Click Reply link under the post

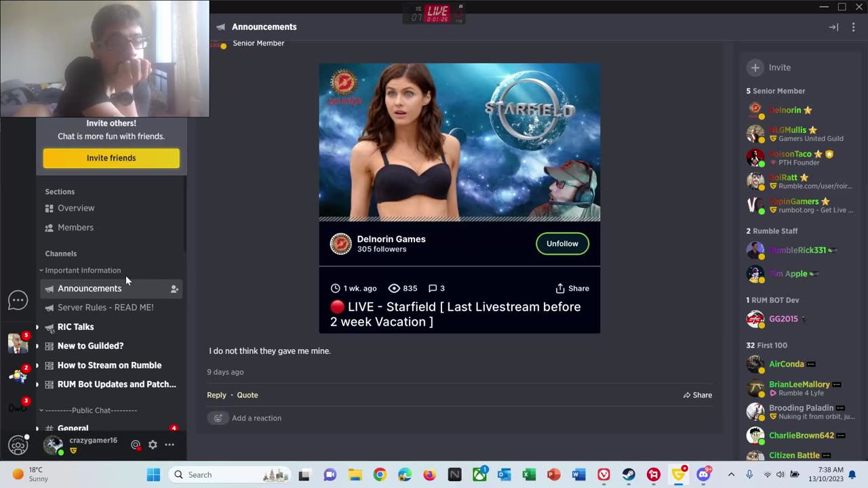pyautogui.click(x=216, y=395)
